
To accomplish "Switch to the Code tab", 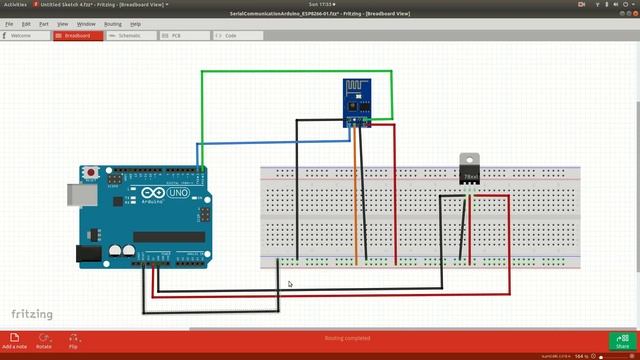I will pos(238,36).
